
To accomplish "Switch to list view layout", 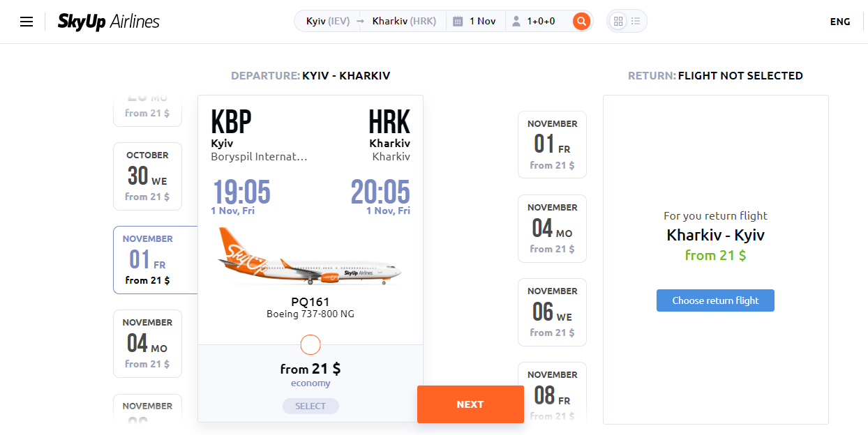I will click(x=636, y=21).
